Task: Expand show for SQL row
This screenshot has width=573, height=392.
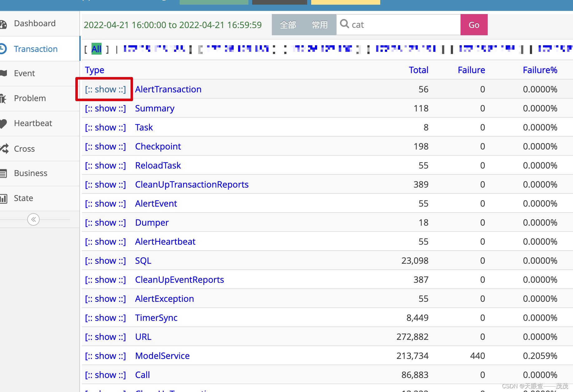Action: [x=105, y=261]
